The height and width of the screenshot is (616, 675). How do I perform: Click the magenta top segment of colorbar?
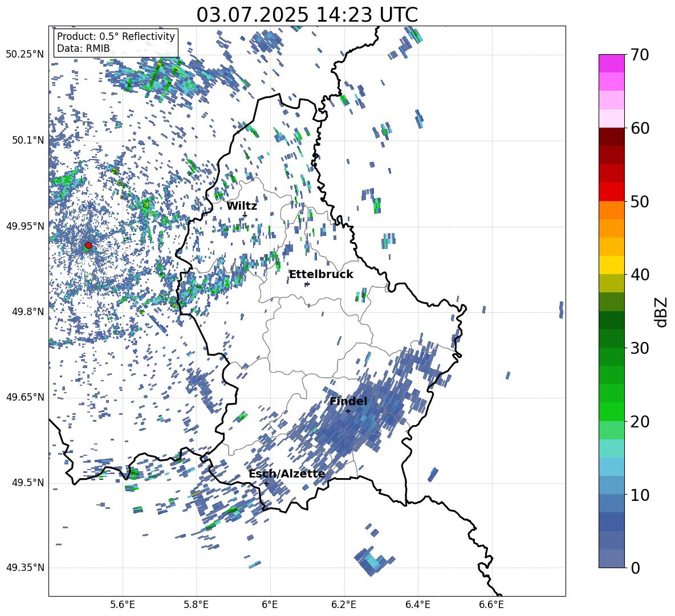tap(611, 63)
